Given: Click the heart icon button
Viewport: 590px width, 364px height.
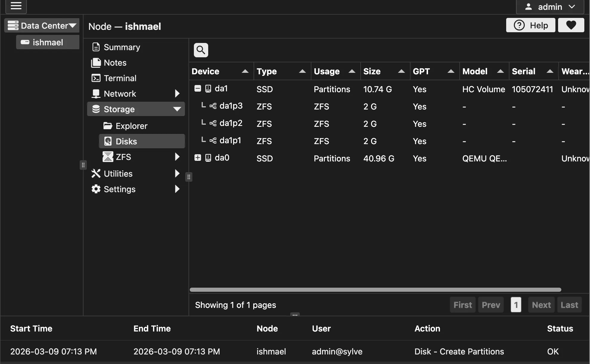Looking at the screenshot, I should point(571,25).
